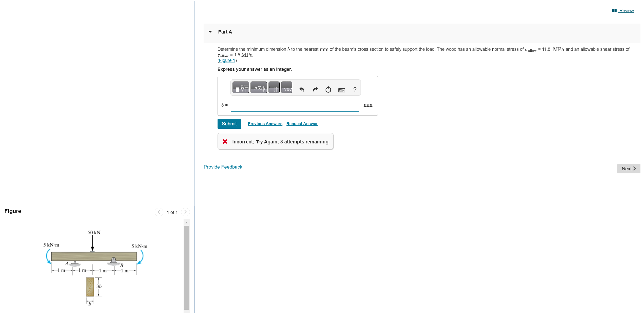Click Request Answer
Viewport: 644px width, 313px height.
(x=302, y=124)
